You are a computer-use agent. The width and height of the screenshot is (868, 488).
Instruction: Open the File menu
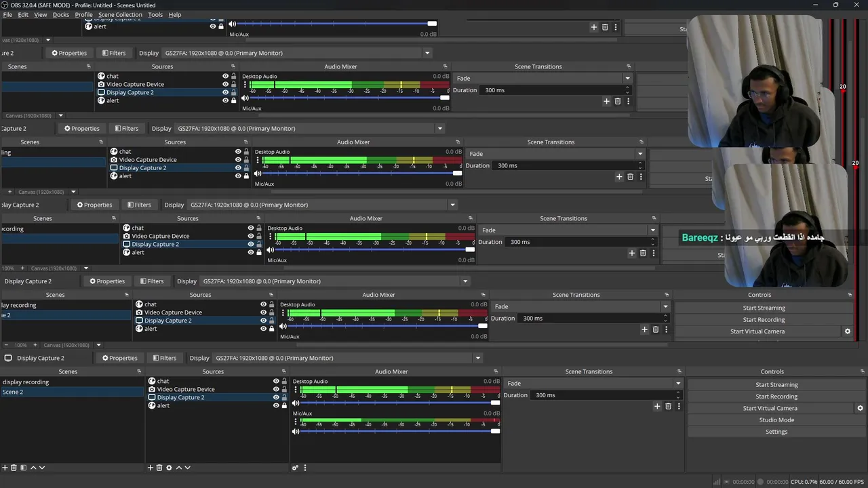pyautogui.click(x=7, y=14)
